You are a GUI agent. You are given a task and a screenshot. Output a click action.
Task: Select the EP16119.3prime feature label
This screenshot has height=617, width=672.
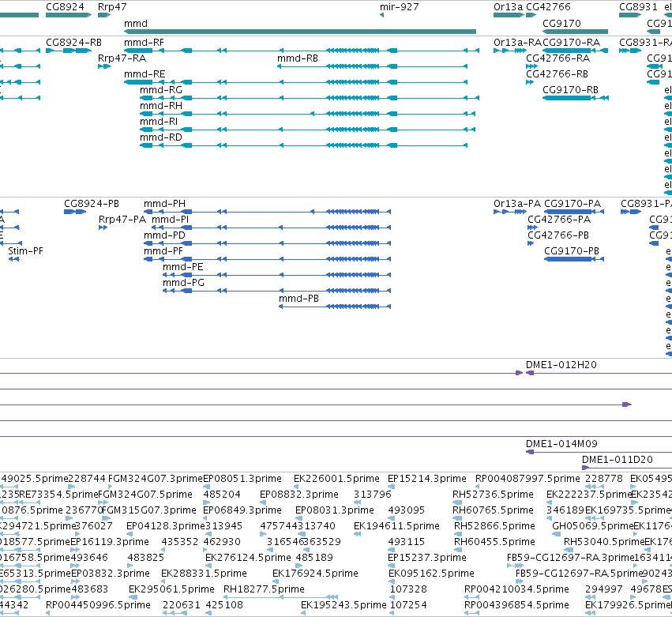coord(110,542)
